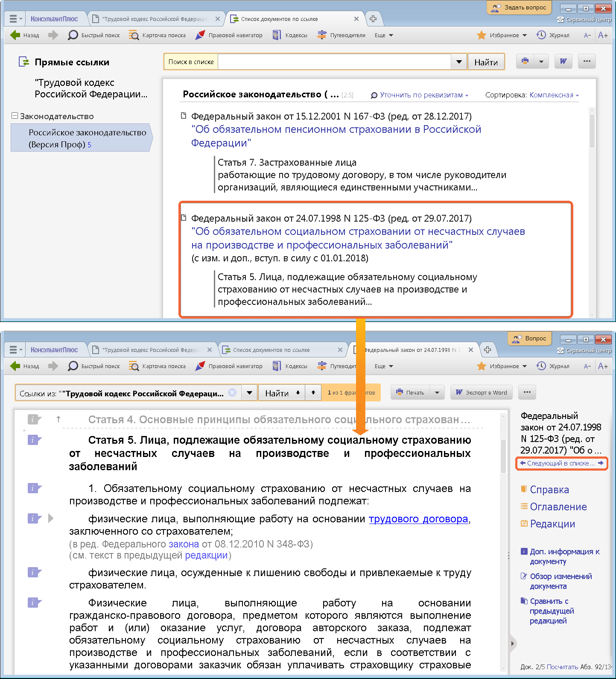
Task: Click Задать вопрос button
Action: click(519, 7)
